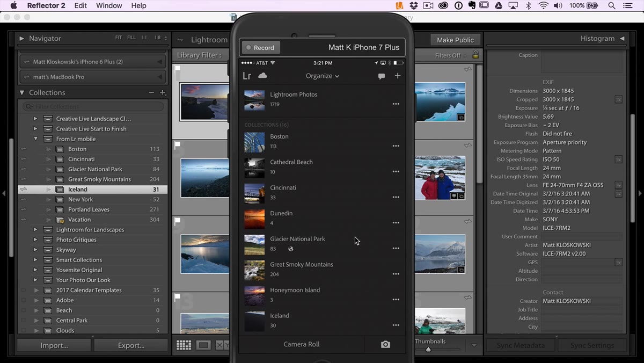Toggle sync box for Adobe collection
Image resolution: width=644 pixels, height=363 pixels.
23,301
